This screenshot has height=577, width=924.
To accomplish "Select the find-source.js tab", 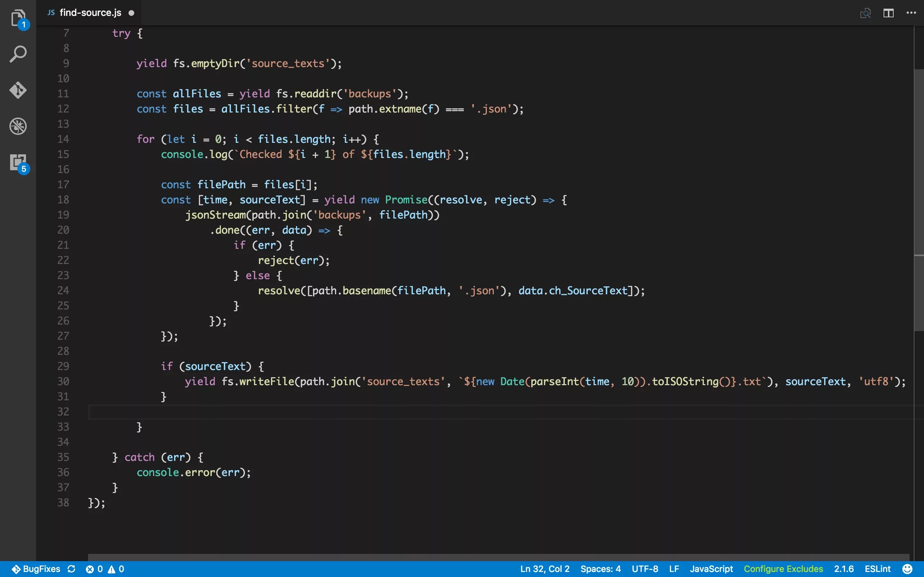I will click(x=91, y=13).
